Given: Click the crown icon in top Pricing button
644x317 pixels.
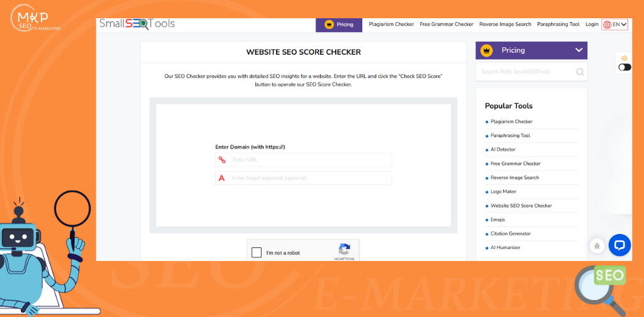Looking at the screenshot, I should pos(328,25).
